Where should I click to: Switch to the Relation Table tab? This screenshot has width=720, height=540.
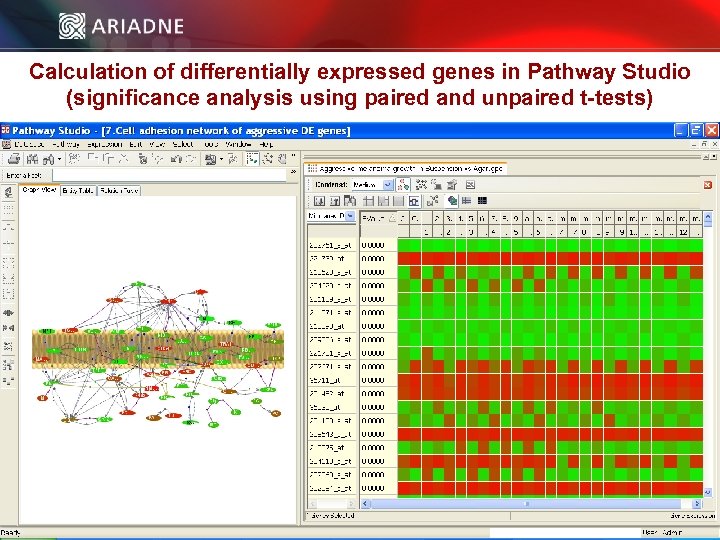(119, 191)
